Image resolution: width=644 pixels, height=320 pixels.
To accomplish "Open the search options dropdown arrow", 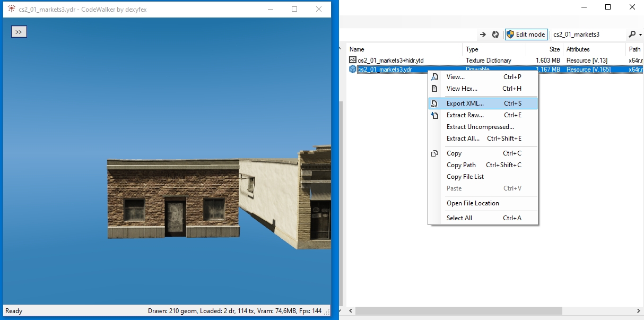I will pos(640,35).
